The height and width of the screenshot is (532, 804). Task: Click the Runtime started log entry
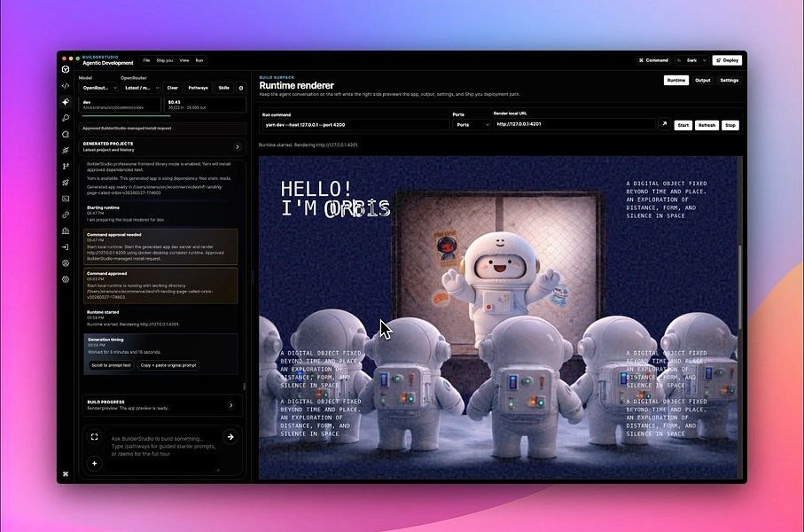point(160,318)
